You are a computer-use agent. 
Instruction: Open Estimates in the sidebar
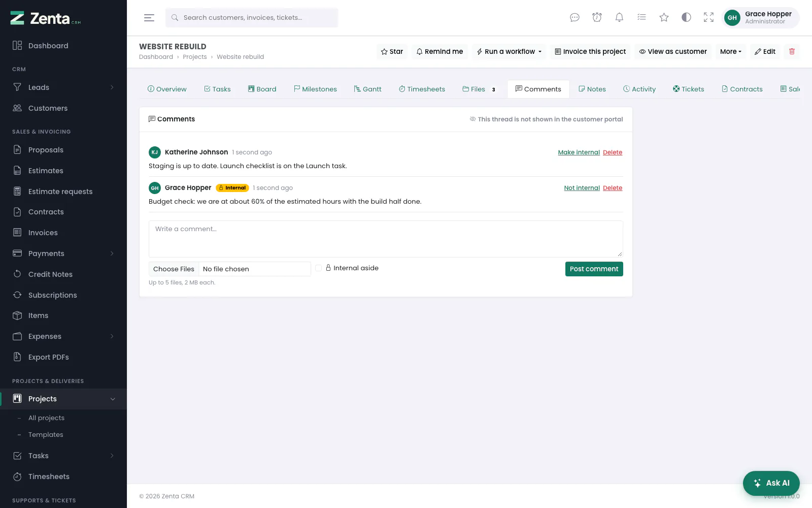click(63, 171)
